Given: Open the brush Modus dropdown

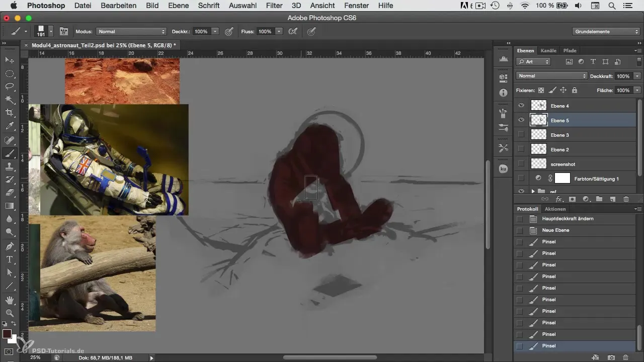Looking at the screenshot, I should click(131, 31).
